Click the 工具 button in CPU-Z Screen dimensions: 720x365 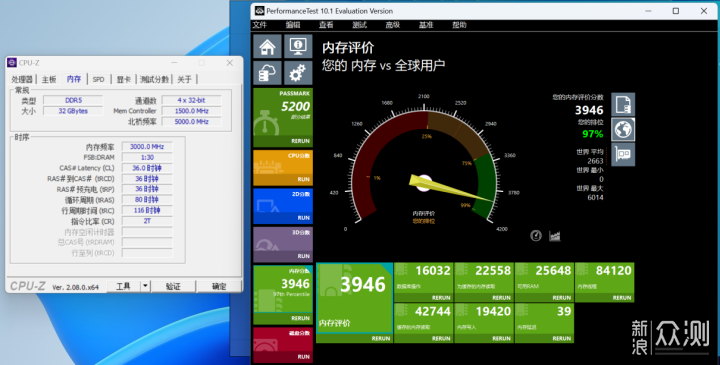(124, 286)
